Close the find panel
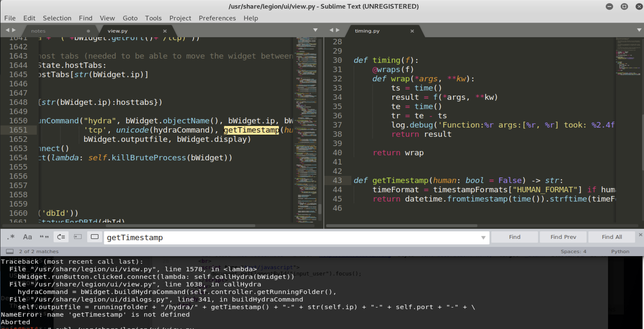This screenshot has width=644, height=329. click(640, 235)
